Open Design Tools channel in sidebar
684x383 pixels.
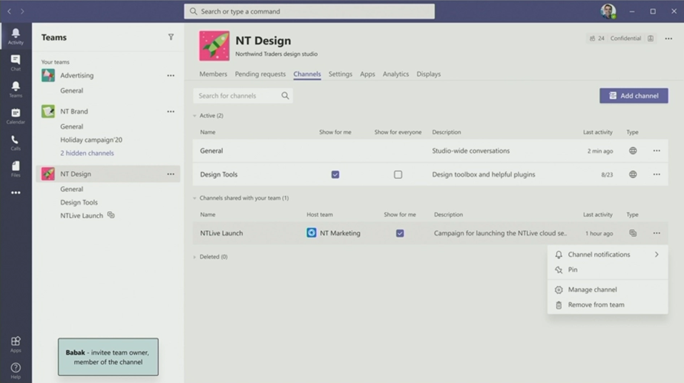pyautogui.click(x=79, y=202)
